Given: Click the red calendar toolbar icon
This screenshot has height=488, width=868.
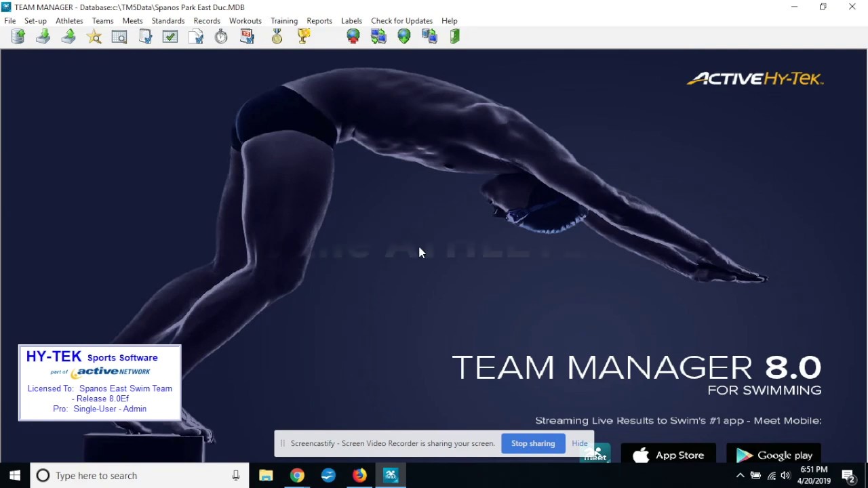Looking at the screenshot, I should [247, 37].
